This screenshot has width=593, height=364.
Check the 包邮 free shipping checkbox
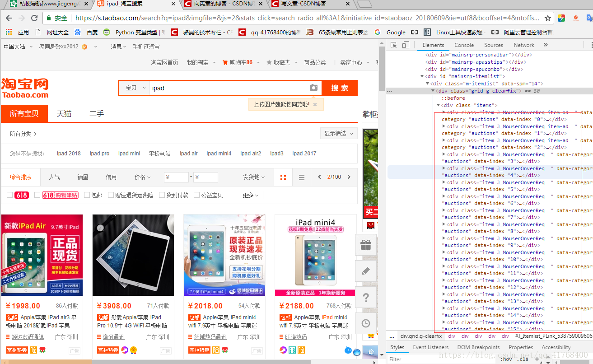(x=87, y=195)
